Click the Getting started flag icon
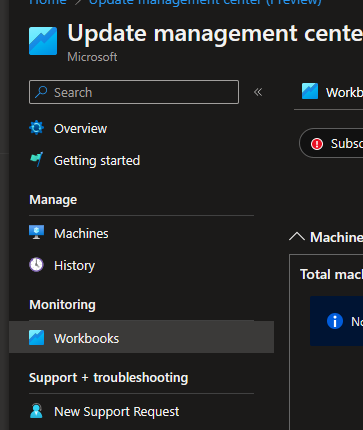Viewport: 363px width, 430px height. [x=36, y=159]
